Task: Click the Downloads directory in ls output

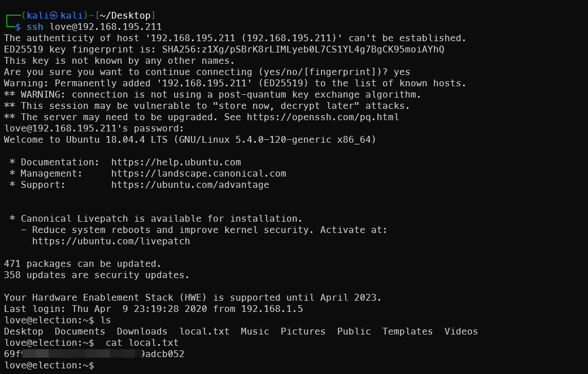Action: (142, 331)
